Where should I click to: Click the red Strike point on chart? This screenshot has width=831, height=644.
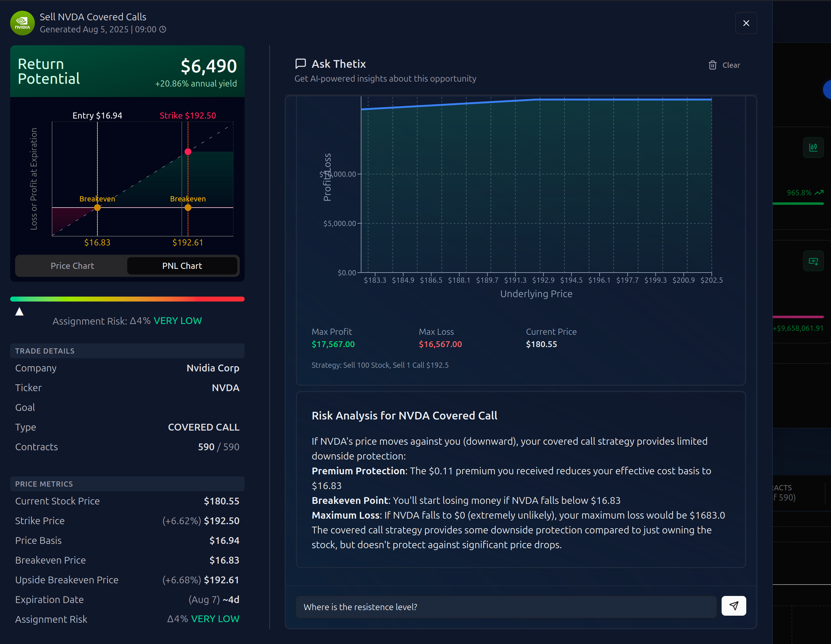coord(188,152)
